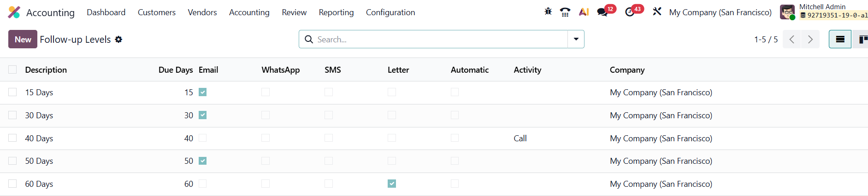The image size is (868, 196).
Task: Check the select-all rows checkbox
Action: 12,69
